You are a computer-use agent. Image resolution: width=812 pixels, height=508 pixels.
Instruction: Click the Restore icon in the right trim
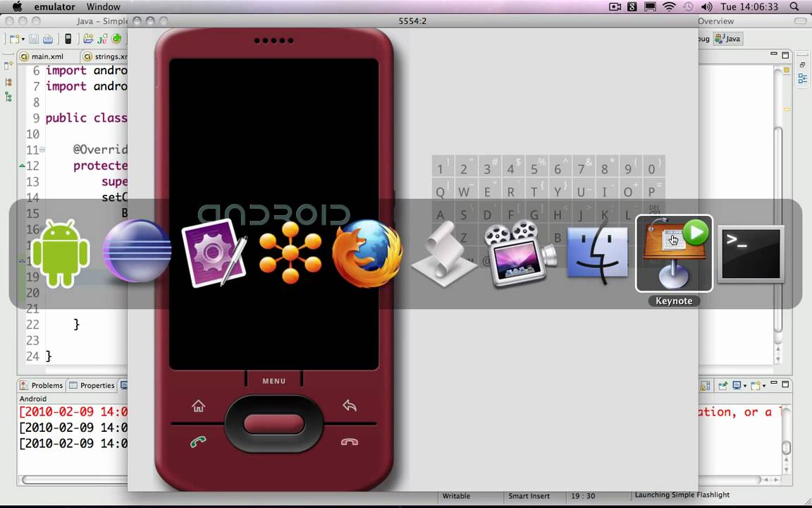(802, 65)
